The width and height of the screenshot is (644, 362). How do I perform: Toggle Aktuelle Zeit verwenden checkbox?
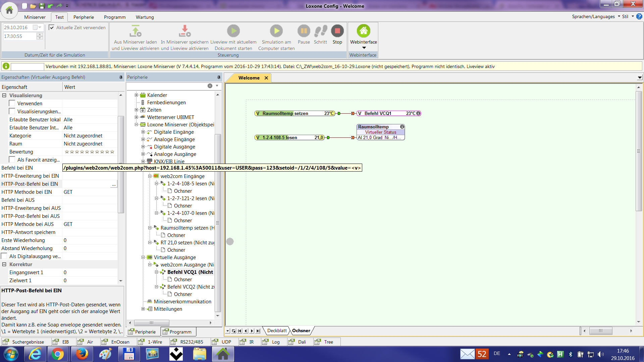(52, 27)
